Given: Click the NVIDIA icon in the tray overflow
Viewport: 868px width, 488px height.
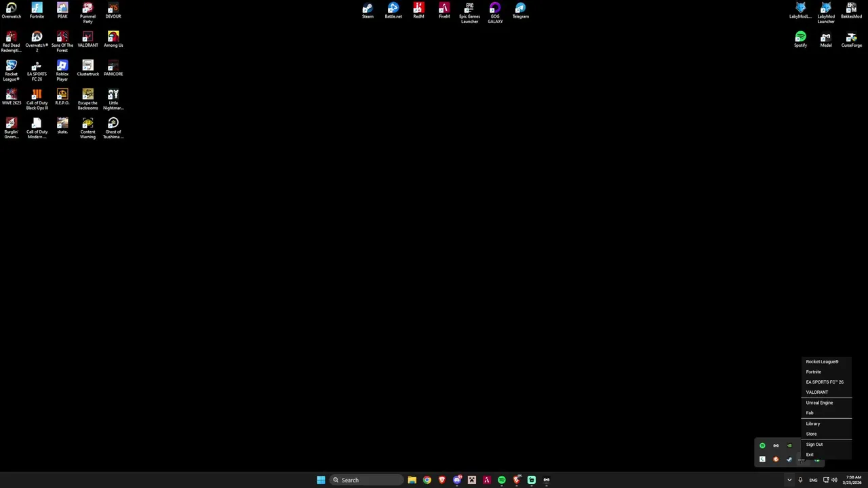Looking at the screenshot, I should 789,445.
